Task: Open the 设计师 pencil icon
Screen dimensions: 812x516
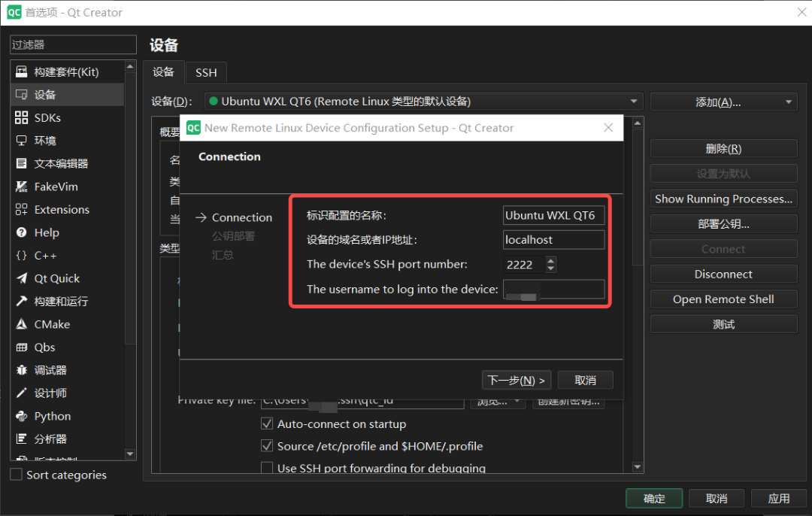Action: click(21, 393)
